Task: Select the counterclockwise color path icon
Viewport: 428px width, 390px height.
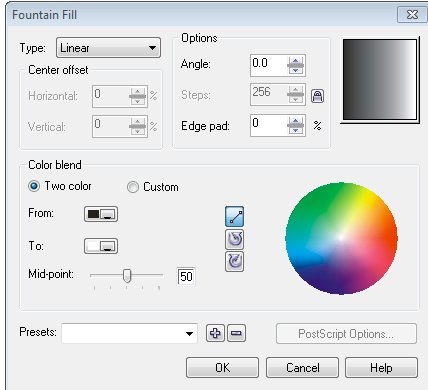Action: (x=234, y=239)
